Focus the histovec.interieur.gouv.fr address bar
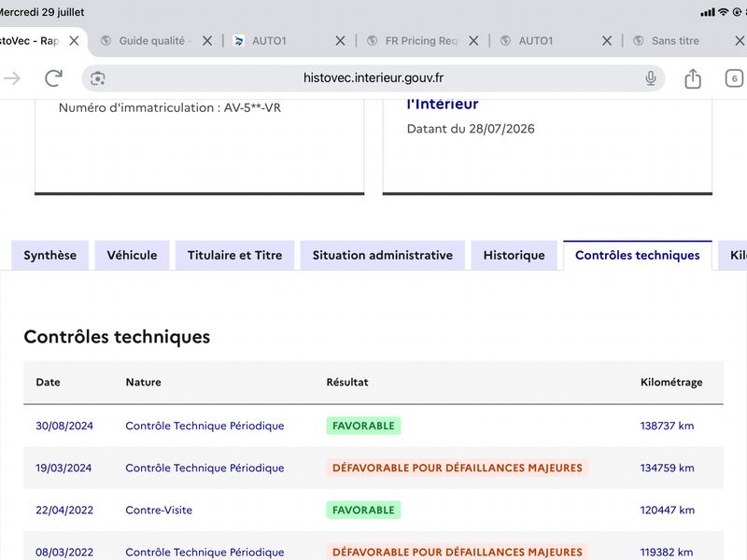 373,78
